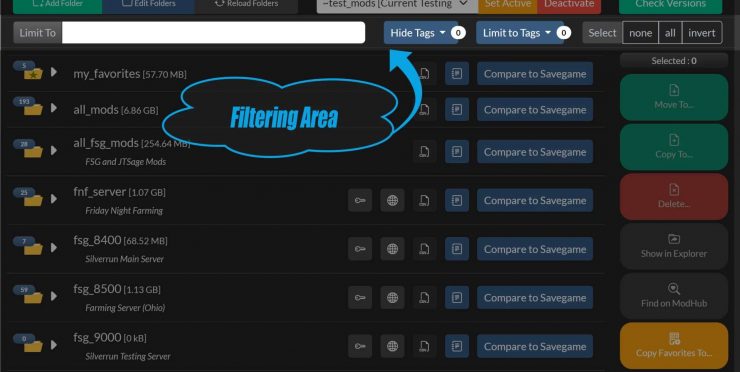Open the notes icon for my_favorites
Image resolution: width=740 pixels, height=372 pixels.
click(457, 74)
